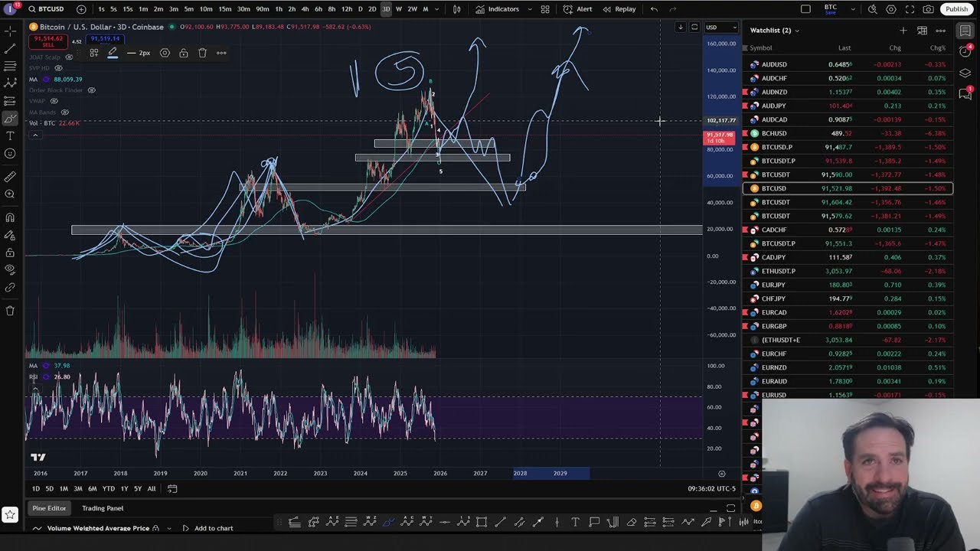Screen dimensions: 980x551
Task: Open the USD currency dropdown
Action: [x=721, y=28]
